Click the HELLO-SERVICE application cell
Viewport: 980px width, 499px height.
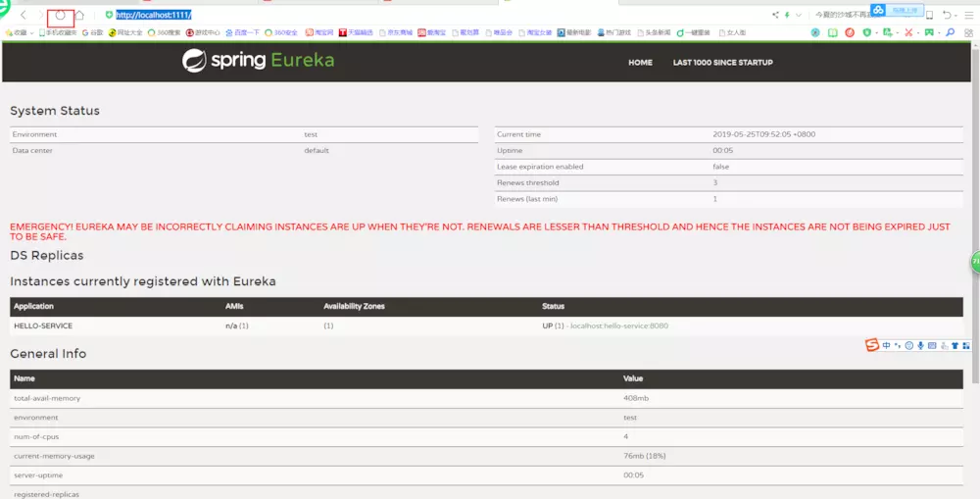[x=43, y=325]
